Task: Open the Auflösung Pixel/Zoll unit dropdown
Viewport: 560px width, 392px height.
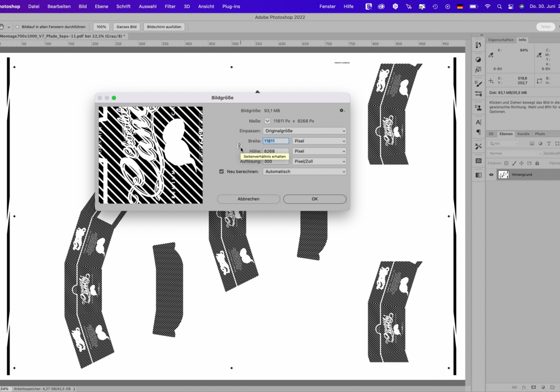Action: (319, 161)
